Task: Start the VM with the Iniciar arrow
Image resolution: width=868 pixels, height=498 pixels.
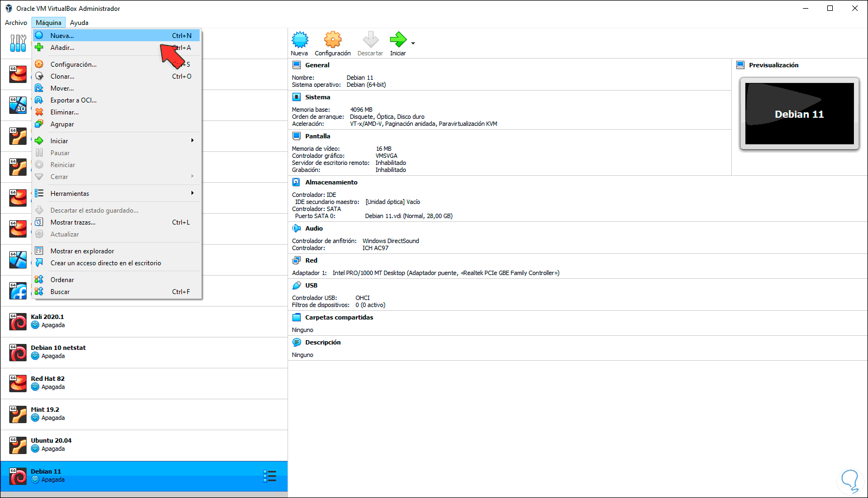Action: (x=398, y=40)
